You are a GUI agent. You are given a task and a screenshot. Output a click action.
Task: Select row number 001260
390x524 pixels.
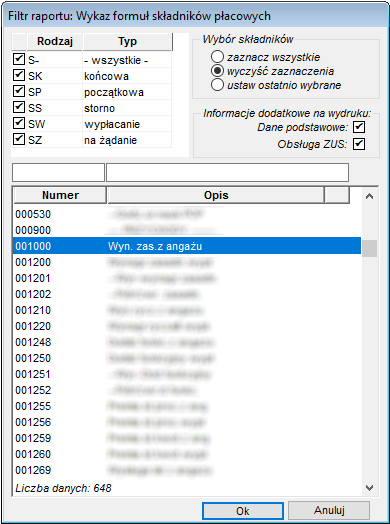click(x=187, y=455)
